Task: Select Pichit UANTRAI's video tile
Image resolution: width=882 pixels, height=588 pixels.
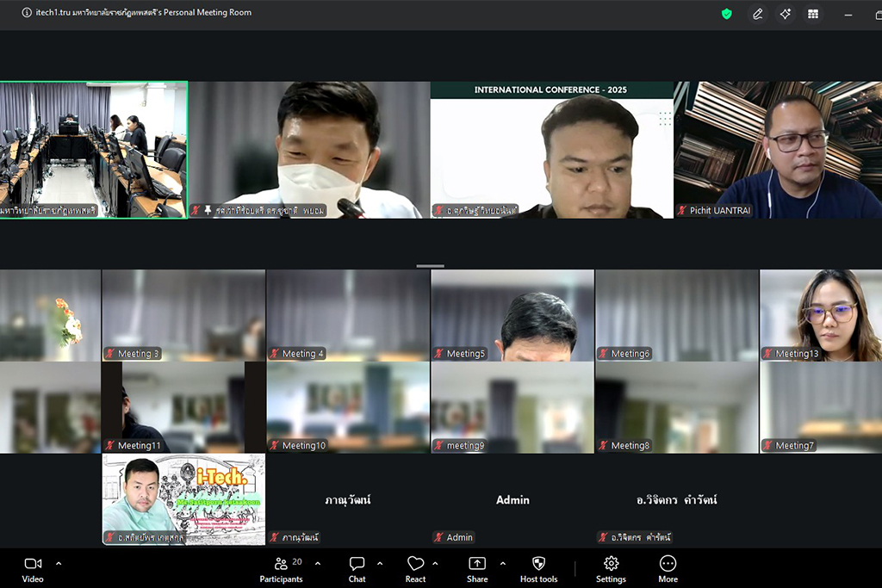Action: pyautogui.click(x=777, y=149)
